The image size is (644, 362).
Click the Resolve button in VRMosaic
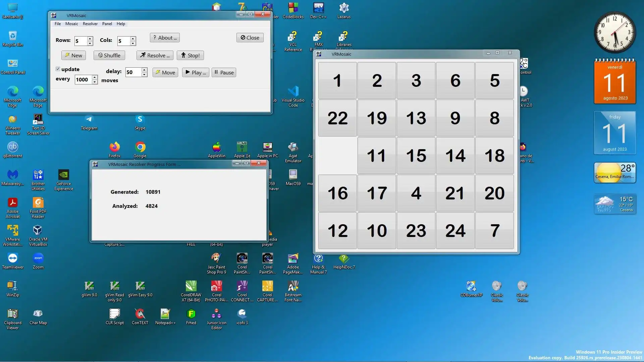point(155,55)
